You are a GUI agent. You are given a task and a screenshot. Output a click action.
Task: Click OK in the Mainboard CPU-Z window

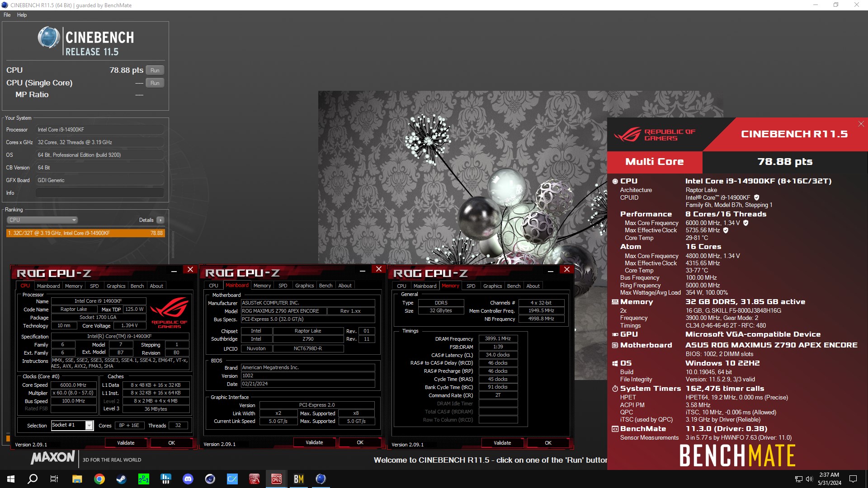[x=360, y=442]
